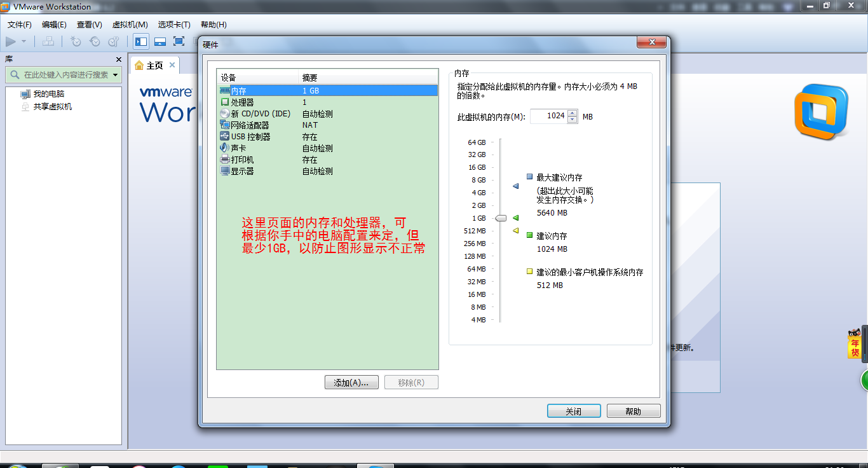The height and width of the screenshot is (468, 868).
Task: Click the 8 GB label on memory scale
Action: (478, 181)
